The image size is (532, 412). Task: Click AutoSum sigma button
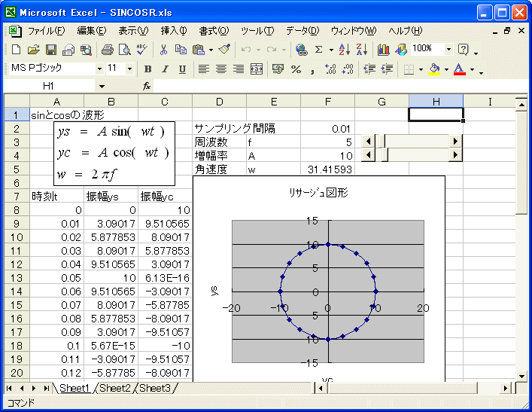318,50
